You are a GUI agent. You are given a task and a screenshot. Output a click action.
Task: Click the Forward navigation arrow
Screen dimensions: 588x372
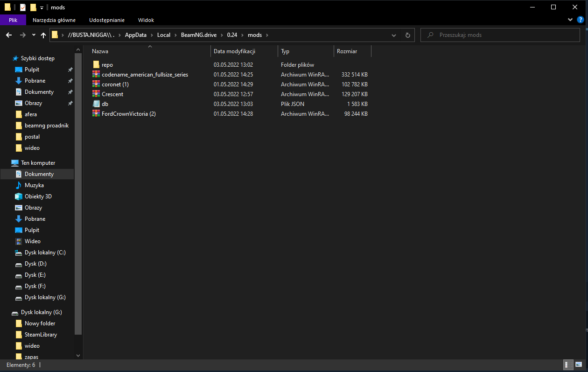point(23,35)
